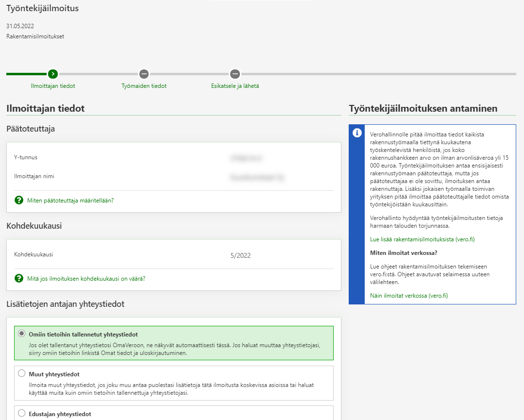Click the Työntekijäilmoitus page heading

(42, 8)
